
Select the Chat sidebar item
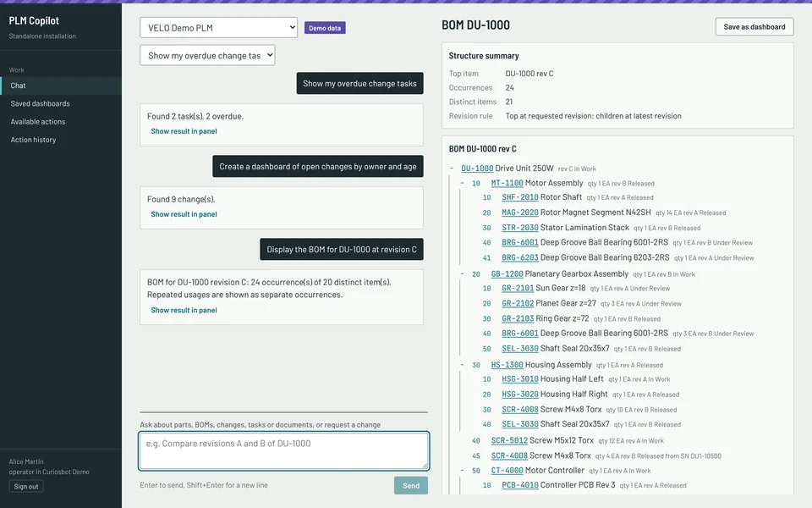click(18, 86)
